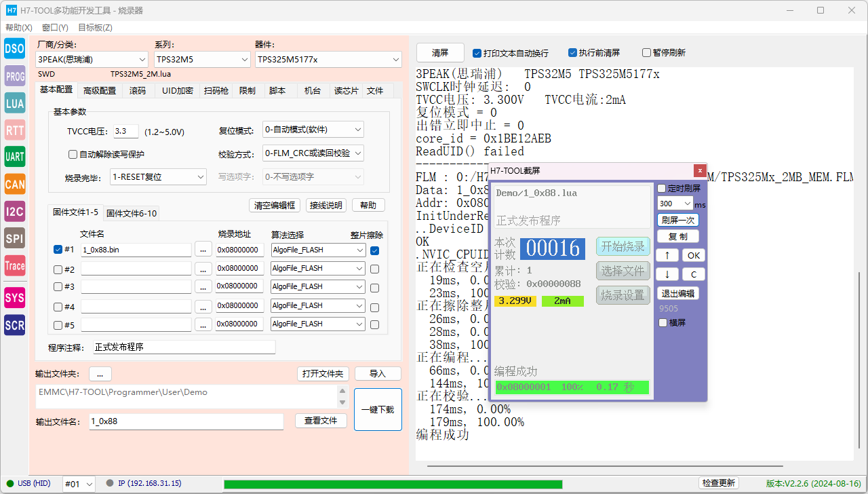Open algorithm dropdown for firmware row #1
The image size is (868, 494).
318,250
